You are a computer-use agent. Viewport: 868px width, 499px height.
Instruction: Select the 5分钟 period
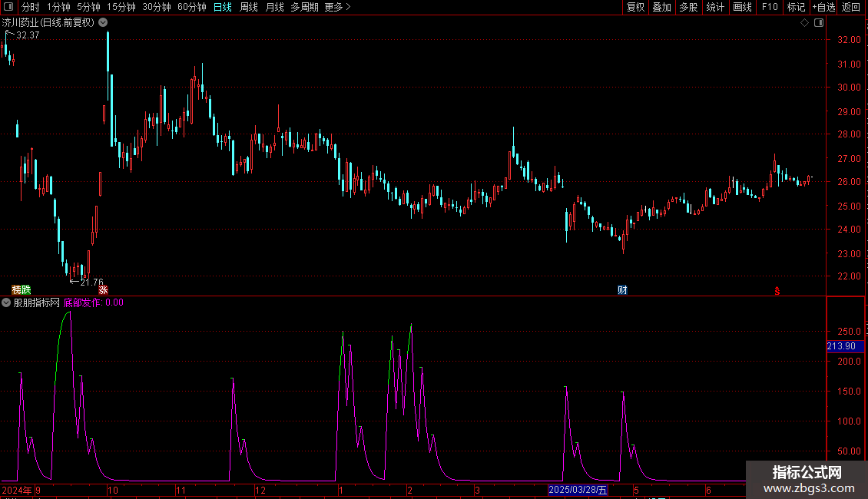pos(88,7)
